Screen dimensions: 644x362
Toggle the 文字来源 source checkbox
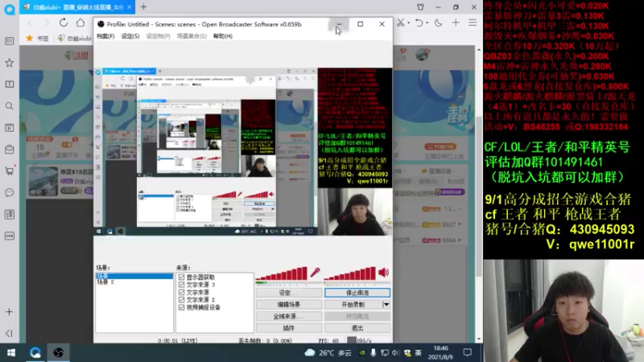(x=182, y=292)
